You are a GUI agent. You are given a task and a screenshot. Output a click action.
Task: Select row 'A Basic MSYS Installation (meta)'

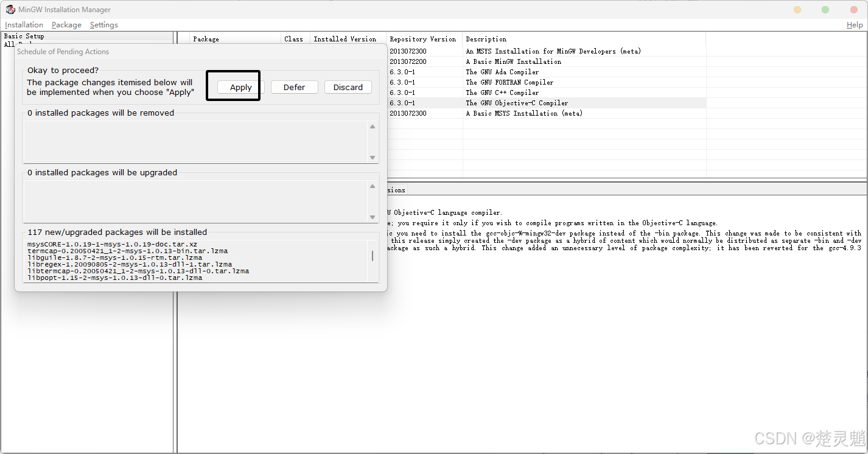[x=524, y=113]
